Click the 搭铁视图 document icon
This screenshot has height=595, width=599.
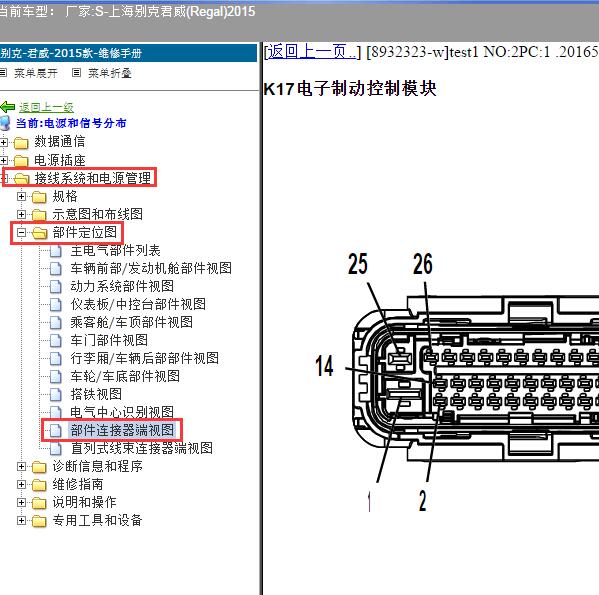click(x=56, y=395)
